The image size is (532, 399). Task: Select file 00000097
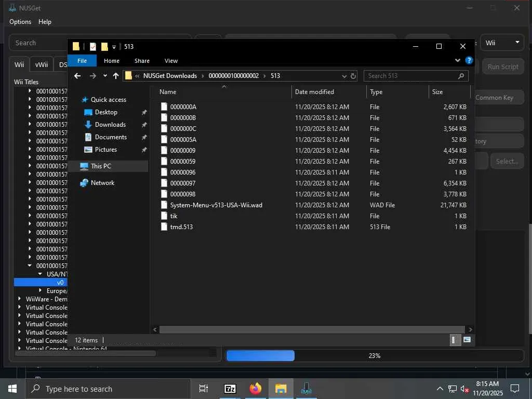point(182,183)
